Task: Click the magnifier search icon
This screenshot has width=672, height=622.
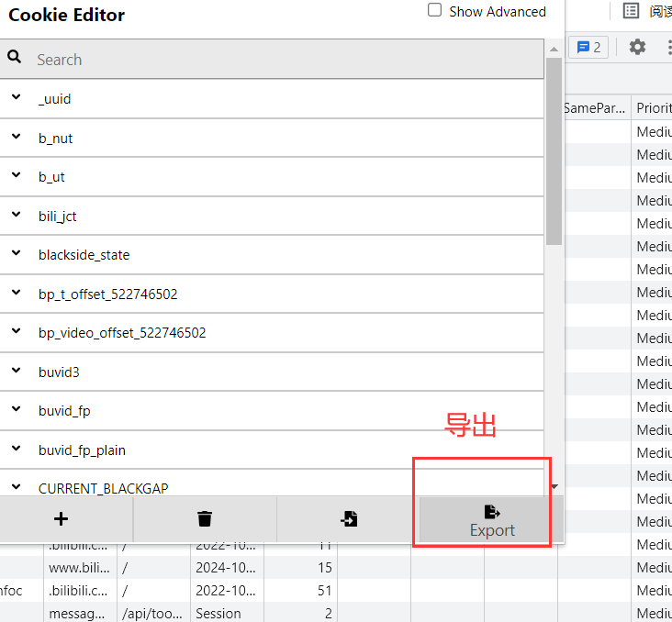Action: [14, 57]
